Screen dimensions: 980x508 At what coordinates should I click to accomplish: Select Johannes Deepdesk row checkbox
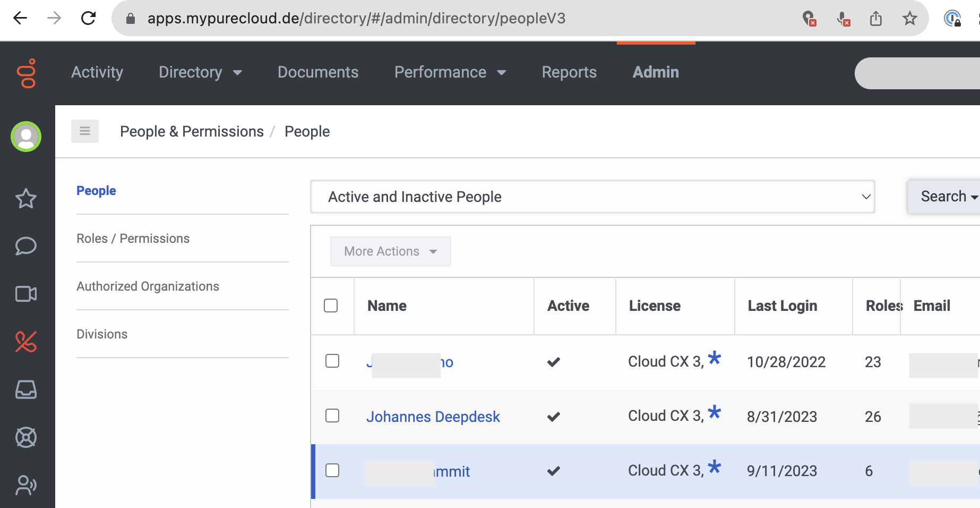332,416
